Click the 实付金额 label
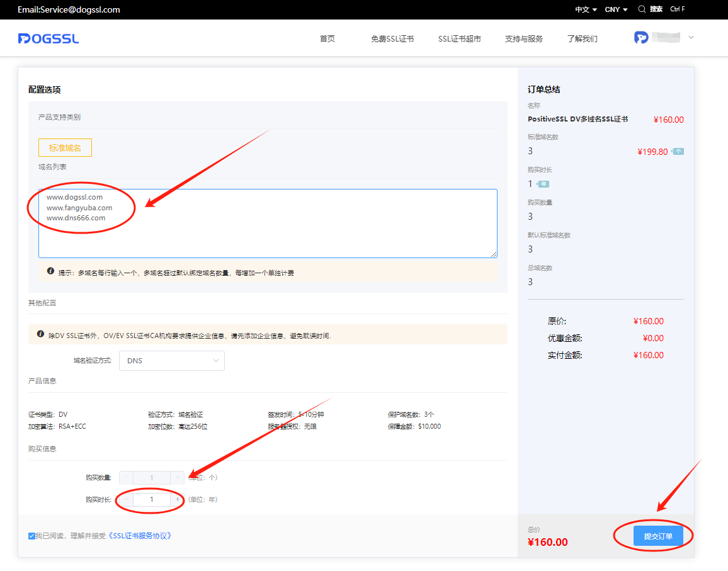This screenshot has width=728, height=571. pyautogui.click(x=564, y=355)
